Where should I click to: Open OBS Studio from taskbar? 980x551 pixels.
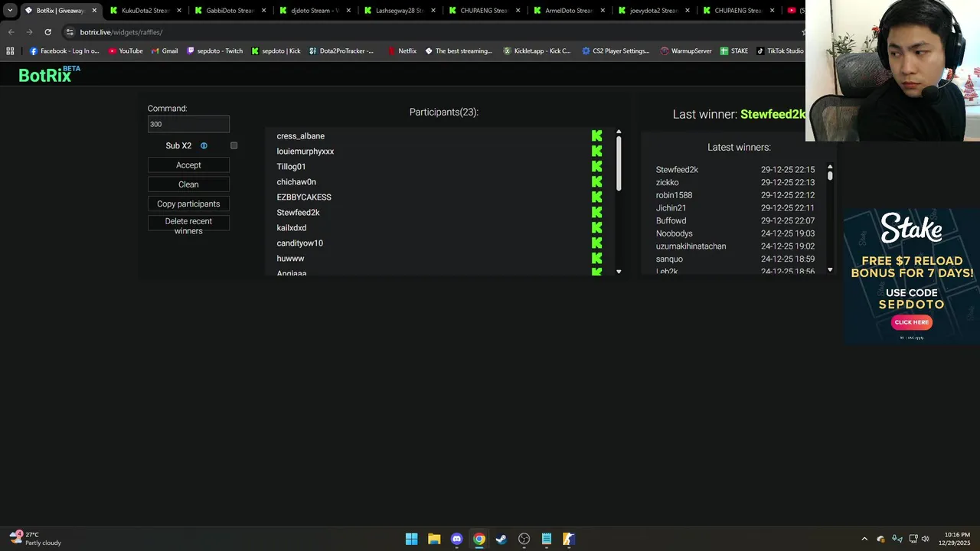(524, 539)
